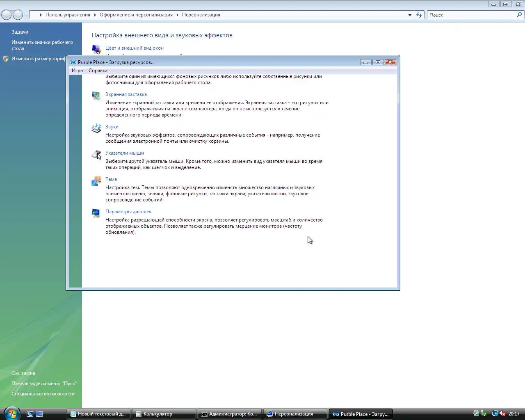Select Панель управления breadcrumb
Viewport: 525px width, 420px height.
point(68,15)
